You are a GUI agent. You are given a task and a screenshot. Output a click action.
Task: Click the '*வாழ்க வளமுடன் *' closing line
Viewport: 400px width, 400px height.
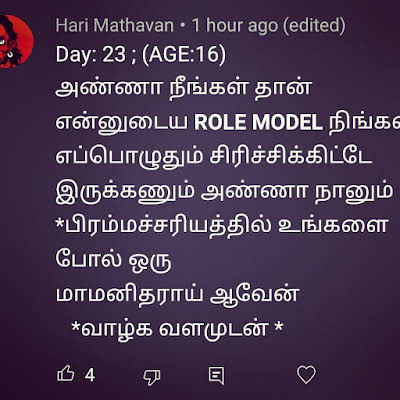click(177, 329)
